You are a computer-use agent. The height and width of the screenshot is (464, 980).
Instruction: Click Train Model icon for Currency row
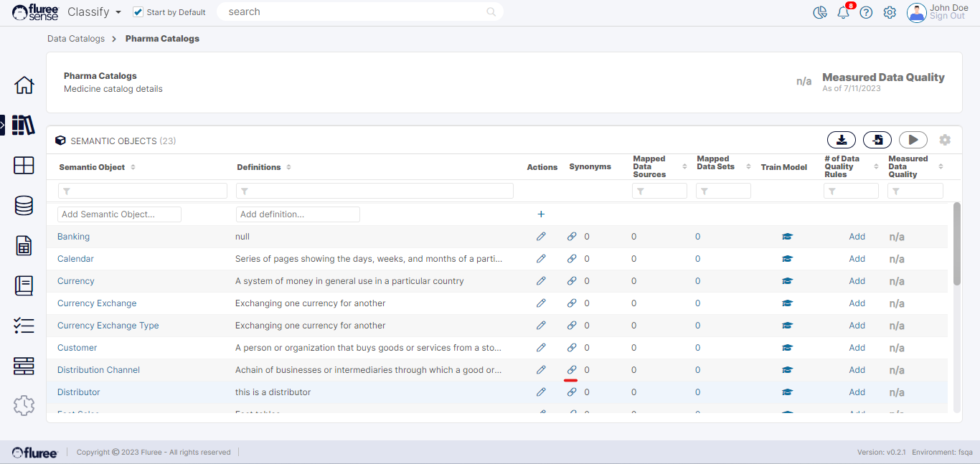pos(787,281)
